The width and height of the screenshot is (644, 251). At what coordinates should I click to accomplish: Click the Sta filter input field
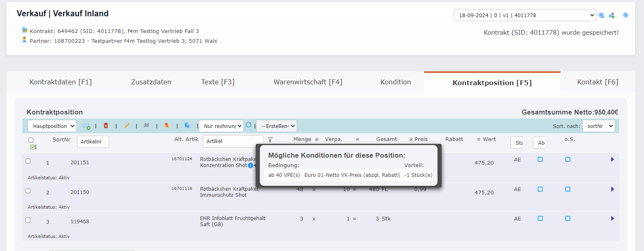517,143
